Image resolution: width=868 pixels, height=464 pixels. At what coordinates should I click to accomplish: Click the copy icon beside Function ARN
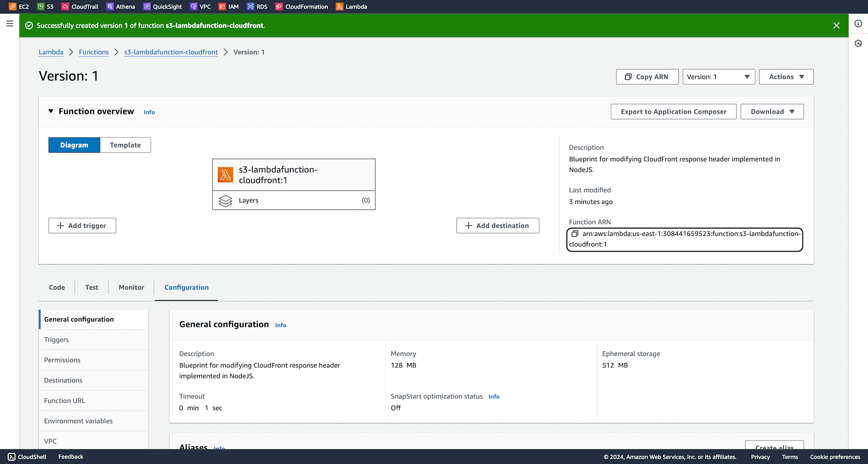coord(575,234)
